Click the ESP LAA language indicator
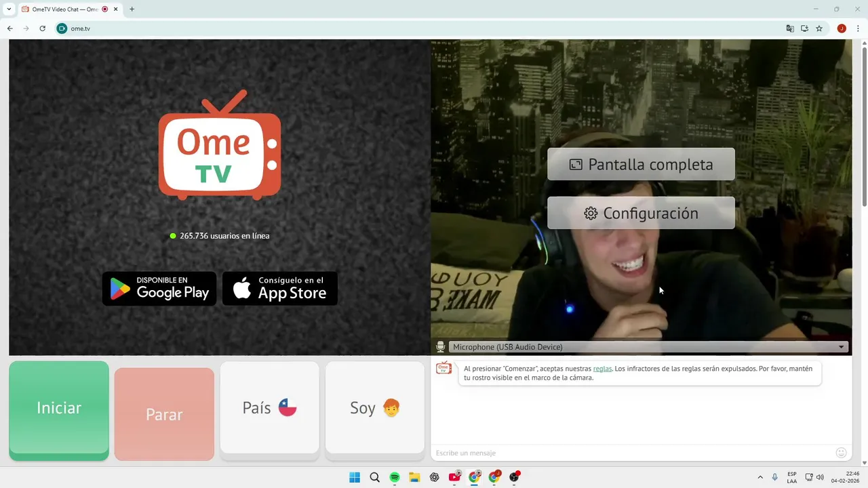This screenshot has width=868, height=488. tap(792, 477)
